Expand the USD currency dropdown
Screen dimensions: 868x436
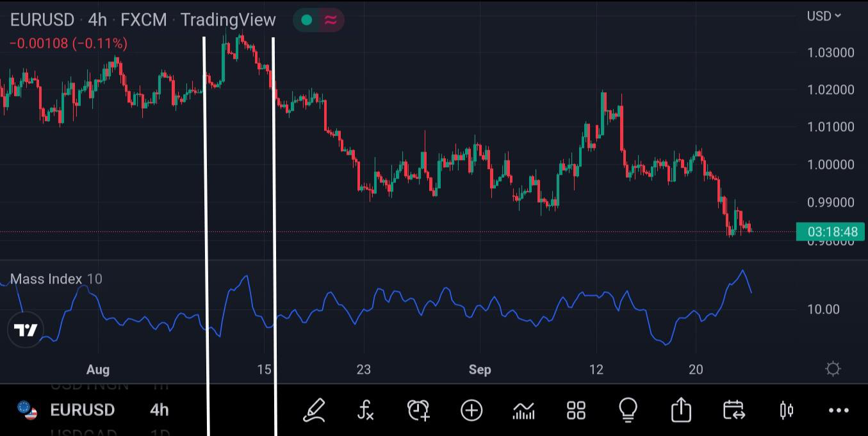coord(823,16)
